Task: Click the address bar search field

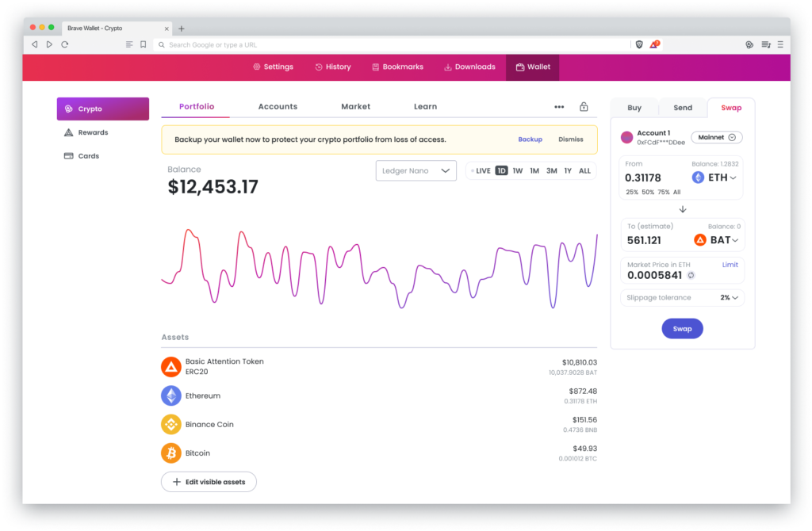Action: click(x=392, y=45)
